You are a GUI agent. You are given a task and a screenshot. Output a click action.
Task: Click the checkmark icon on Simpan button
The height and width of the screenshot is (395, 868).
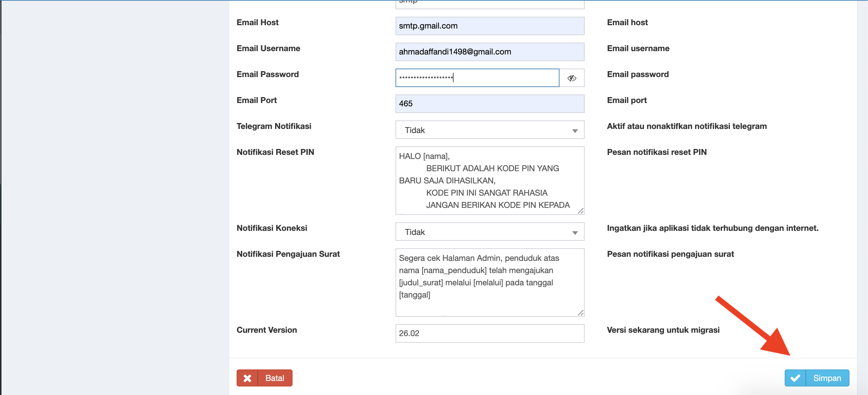coord(795,378)
